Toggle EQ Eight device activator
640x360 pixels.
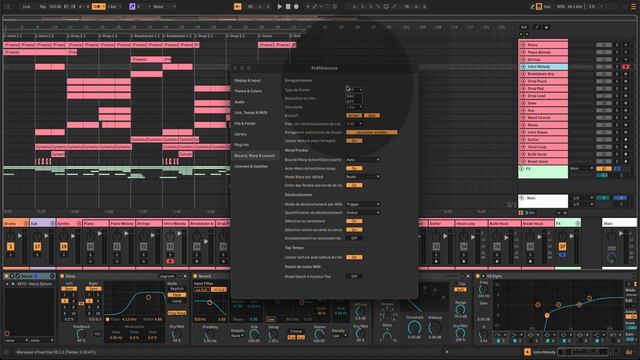[x=478, y=276]
